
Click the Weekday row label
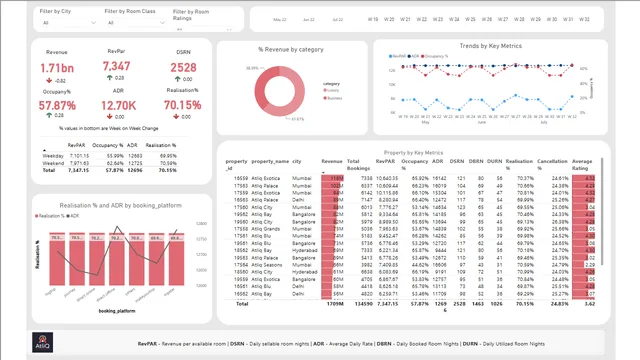click(x=53, y=156)
